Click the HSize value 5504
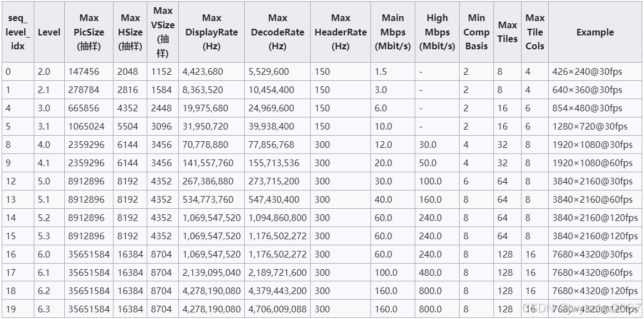Screen dimensions: 644x319 click(x=128, y=126)
